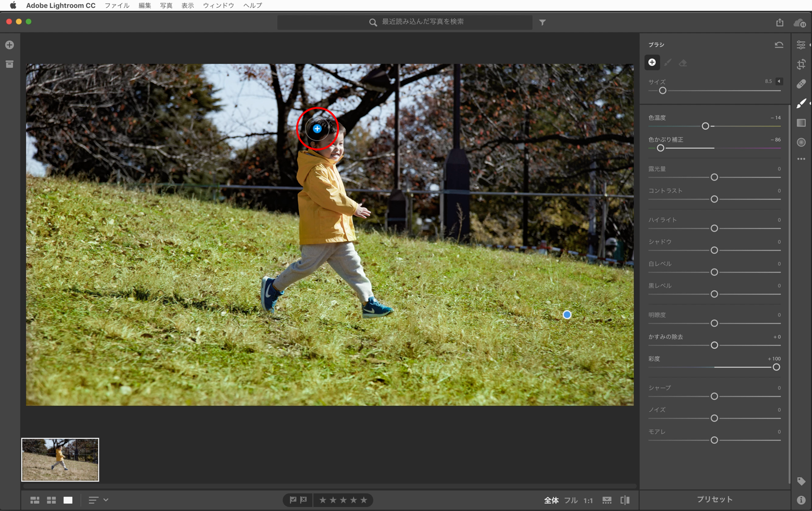The height and width of the screenshot is (511, 812).
Task: Open the Edit sliders panel icon
Action: pos(801,45)
